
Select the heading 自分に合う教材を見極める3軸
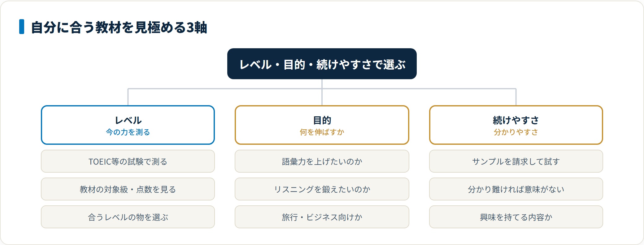pyautogui.click(x=119, y=27)
